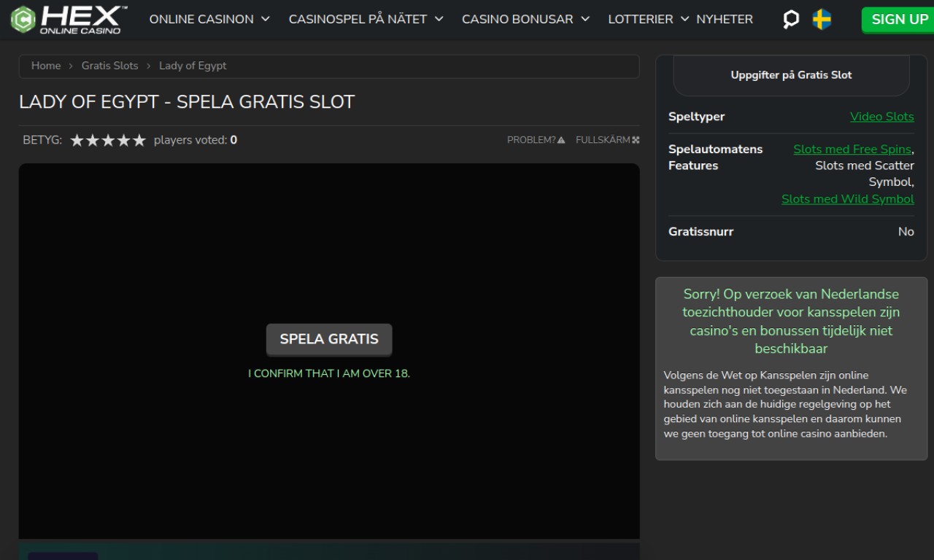The height and width of the screenshot is (560, 934).
Task: Rate the slot with the first star
Action: point(77,140)
